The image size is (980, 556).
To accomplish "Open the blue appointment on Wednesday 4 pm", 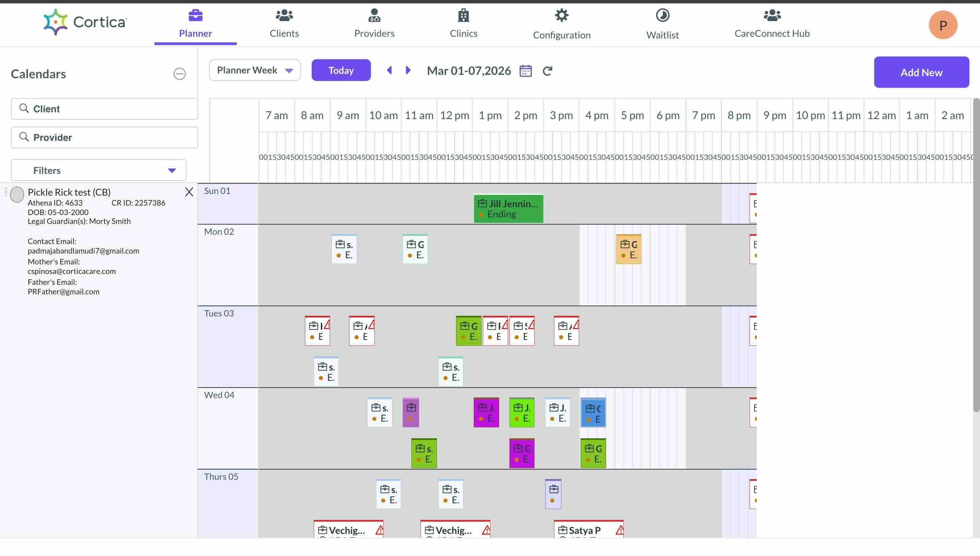I will (593, 412).
